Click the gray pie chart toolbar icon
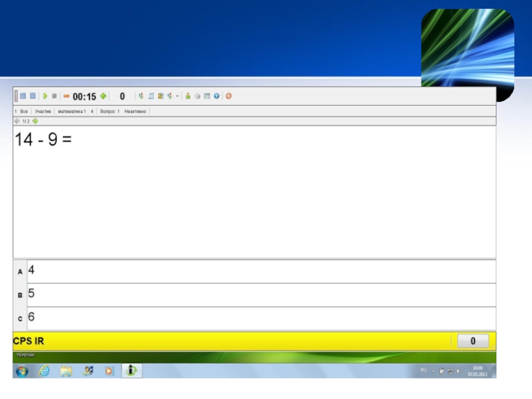 [x=198, y=96]
